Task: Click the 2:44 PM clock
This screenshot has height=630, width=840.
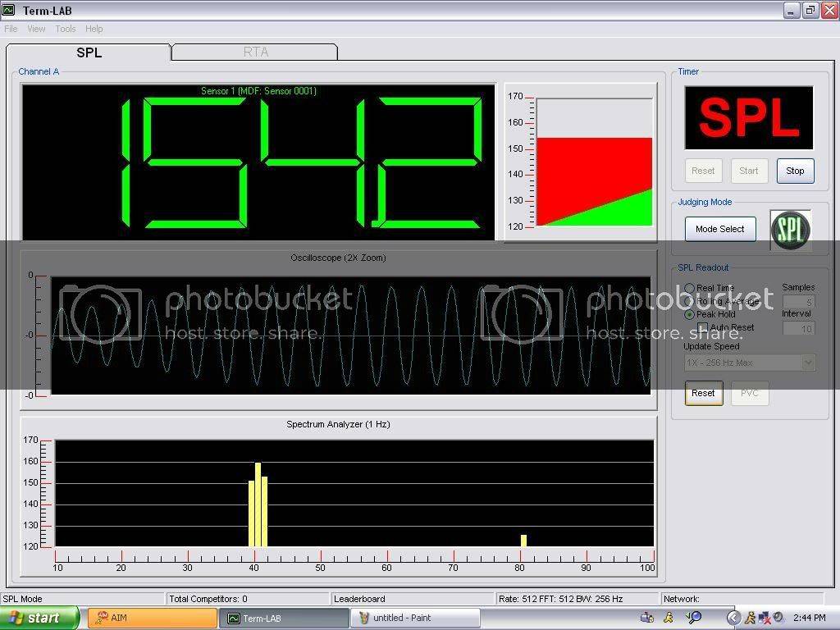Action: coord(810,618)
